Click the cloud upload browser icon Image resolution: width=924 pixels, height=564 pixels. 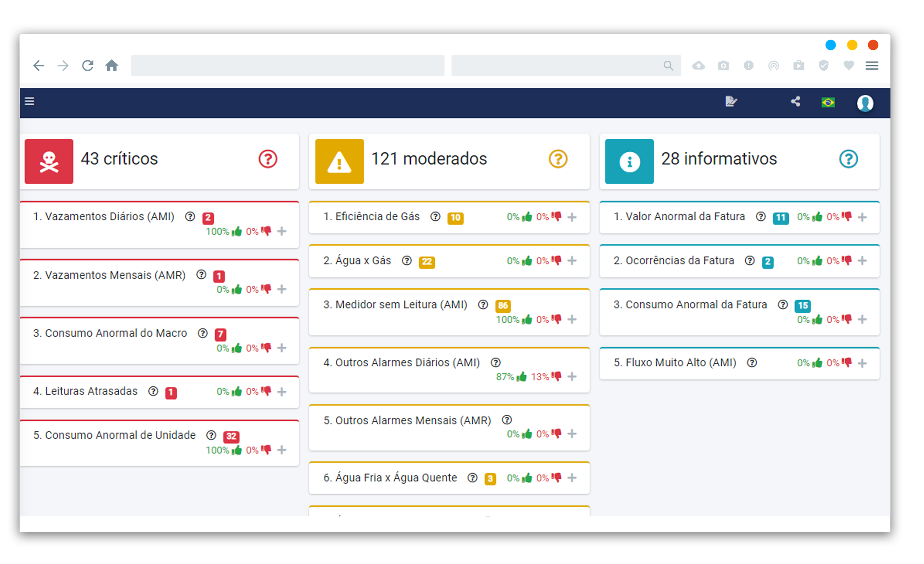pyautogui.click(x=698, y=66)
